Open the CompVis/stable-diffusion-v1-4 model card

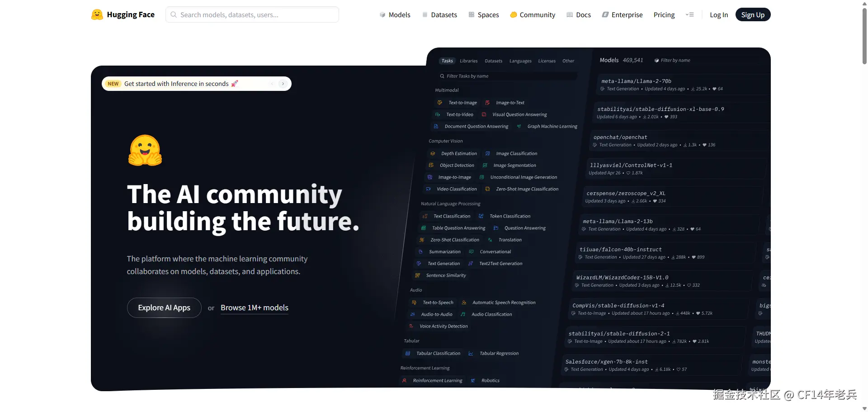tap(658, 309)
